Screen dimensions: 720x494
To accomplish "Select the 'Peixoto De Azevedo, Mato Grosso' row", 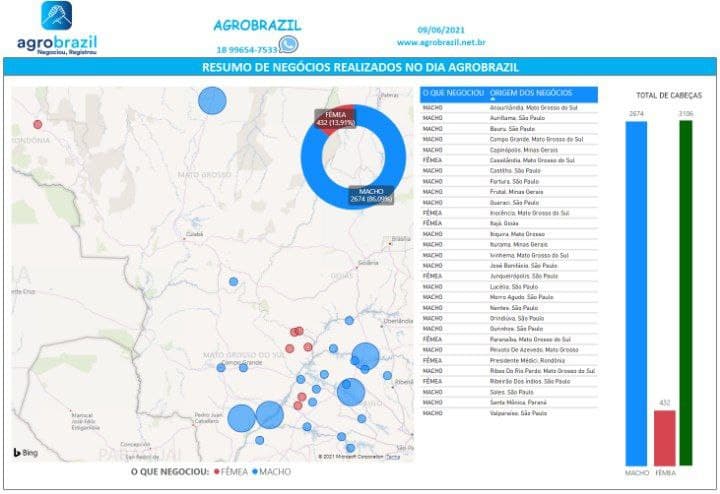I will tap(509, 350).
